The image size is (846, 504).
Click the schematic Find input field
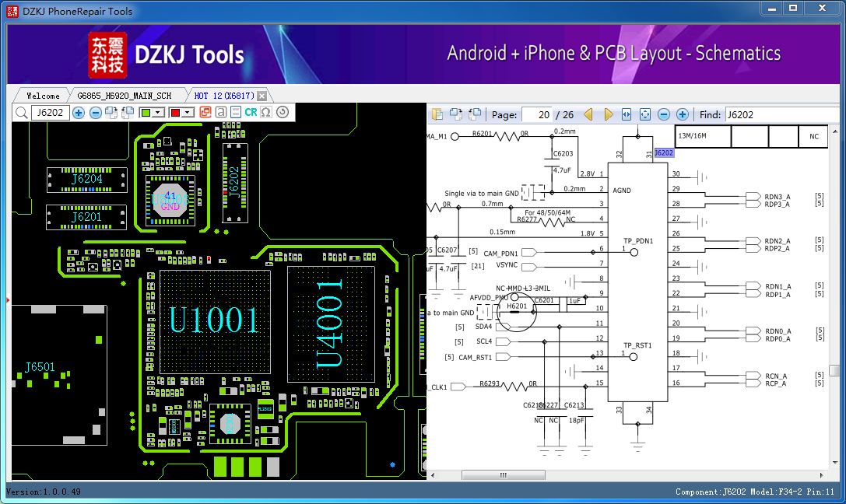click(x=781, y=114)
